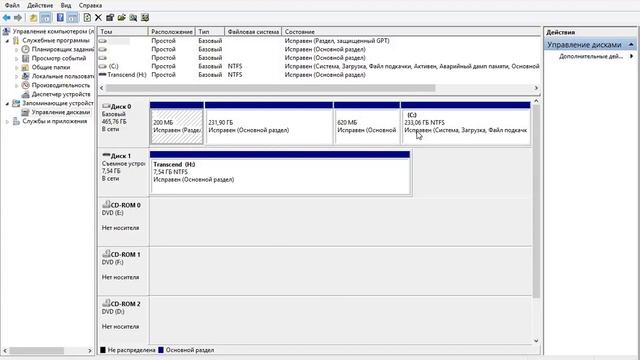Viewport: 640px width, 360px height.
Task: Sort by the Тип column header
Action: tap(210, 31)
